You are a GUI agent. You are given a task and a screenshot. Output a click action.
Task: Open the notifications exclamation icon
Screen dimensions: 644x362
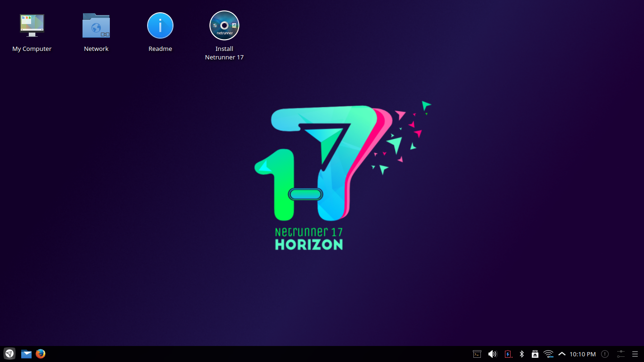[x=605, y=354]
